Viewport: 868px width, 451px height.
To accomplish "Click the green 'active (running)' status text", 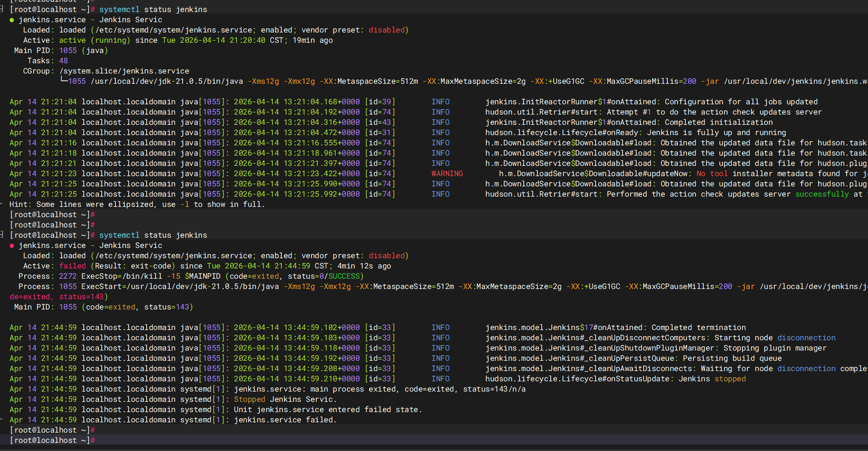I will click(94, 40).
